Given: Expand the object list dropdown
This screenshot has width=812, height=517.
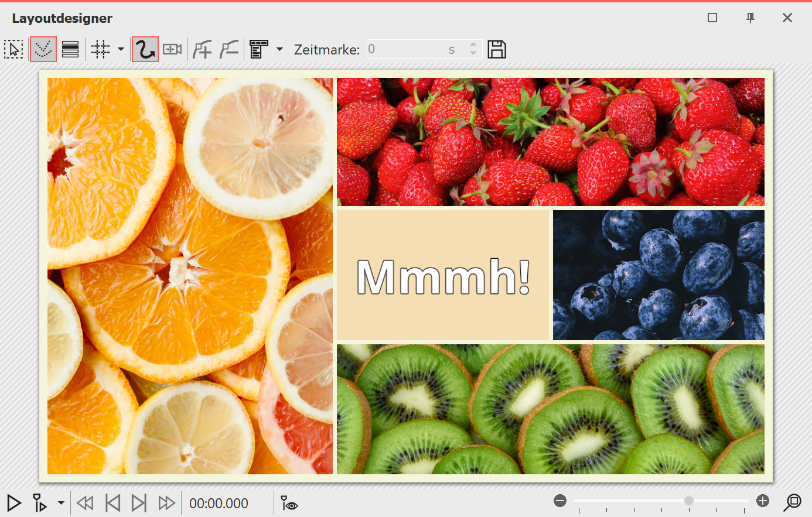Looking at the screenshot, I should (x=279, y=49).
